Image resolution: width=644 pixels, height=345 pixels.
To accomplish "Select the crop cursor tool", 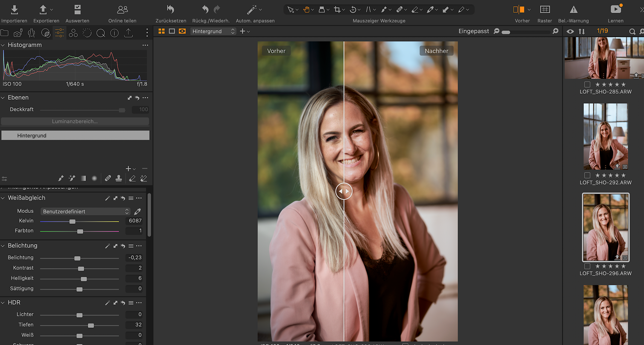I will tap(337, 10).
